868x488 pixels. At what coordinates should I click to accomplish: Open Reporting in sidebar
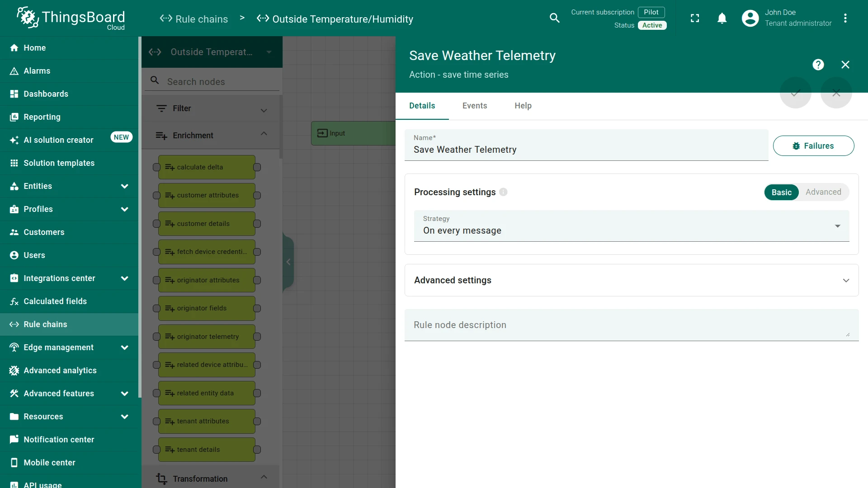click(69, 117)
